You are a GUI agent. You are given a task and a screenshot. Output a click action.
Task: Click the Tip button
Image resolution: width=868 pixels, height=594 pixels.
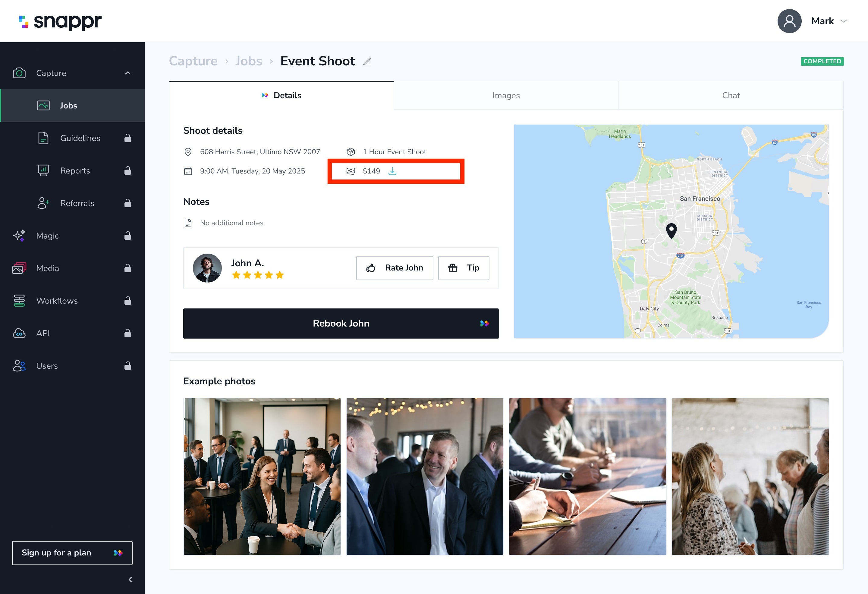tap(464, 268)
